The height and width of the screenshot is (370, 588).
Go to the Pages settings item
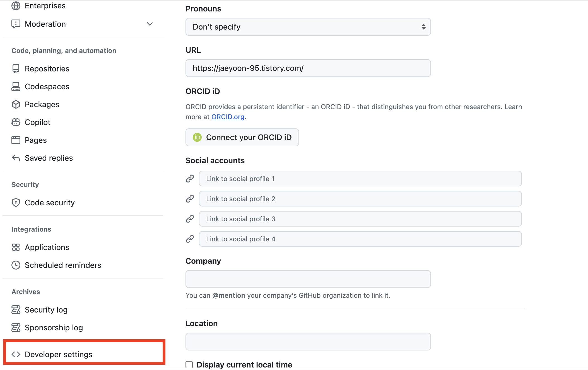(x=36, y=140)
